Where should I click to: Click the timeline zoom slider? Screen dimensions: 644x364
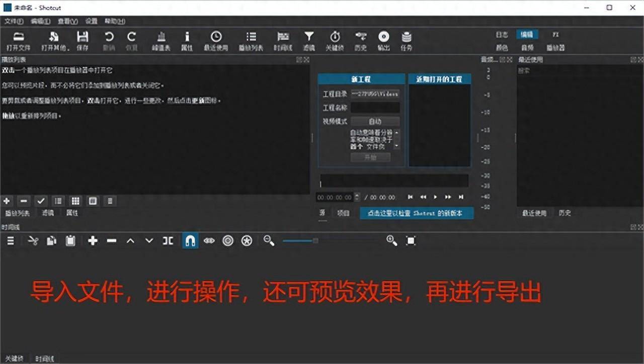331,241
